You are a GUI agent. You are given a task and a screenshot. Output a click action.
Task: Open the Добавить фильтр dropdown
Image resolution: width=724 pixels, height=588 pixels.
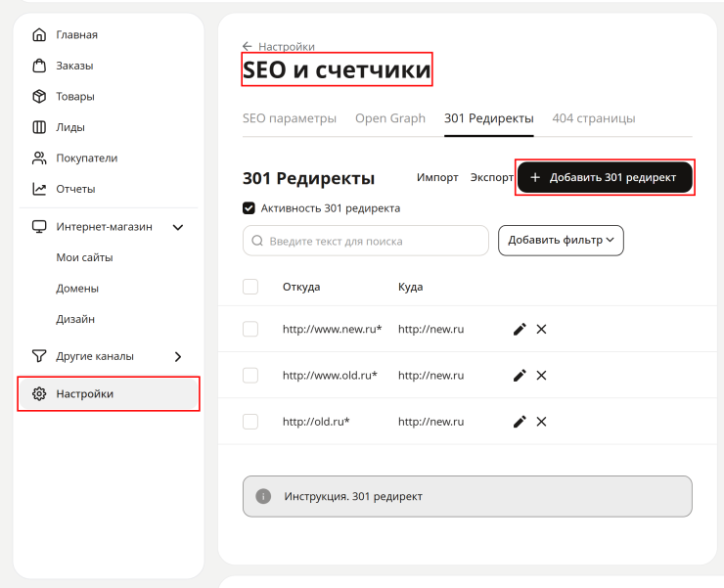click(x=561, y=240)
